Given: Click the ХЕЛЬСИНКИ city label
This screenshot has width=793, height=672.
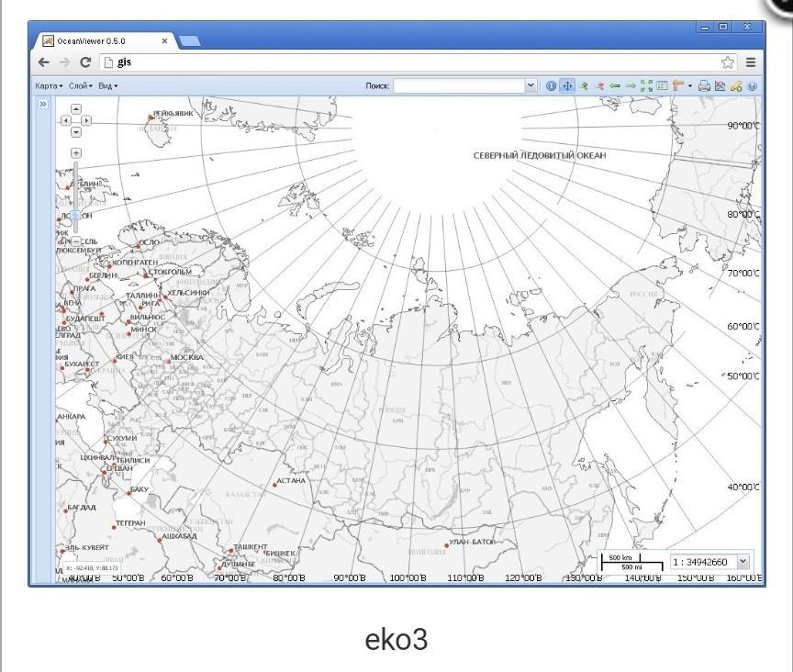Looking at the screenshot, I should (x=188, y=293).
